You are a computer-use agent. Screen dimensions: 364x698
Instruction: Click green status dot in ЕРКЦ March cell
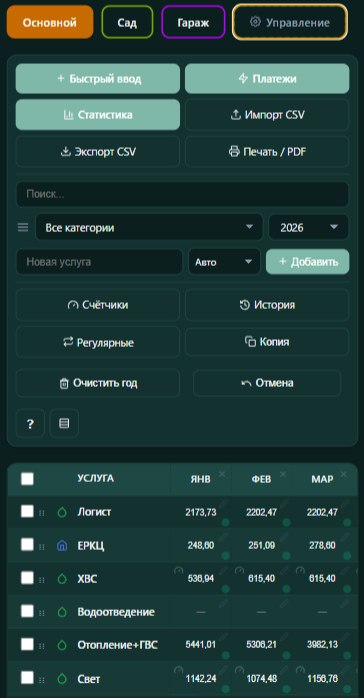[x=347, y=556]
